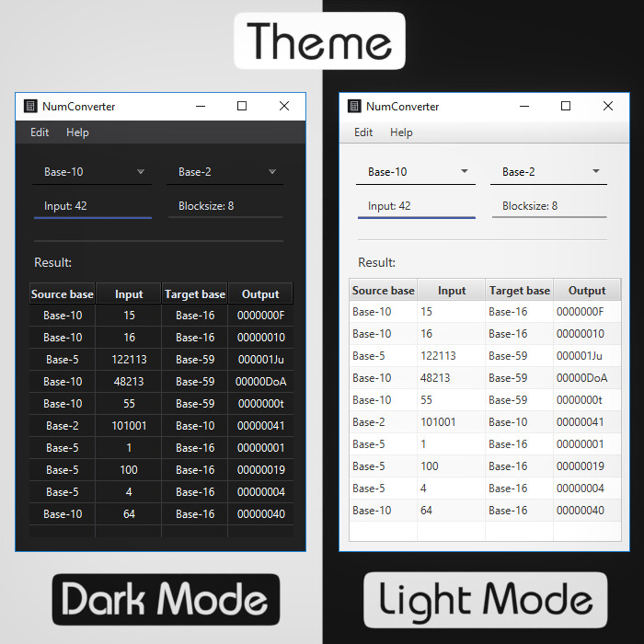
Task: Click the NumConverter app icon in dark window
Action: point(30,106)
